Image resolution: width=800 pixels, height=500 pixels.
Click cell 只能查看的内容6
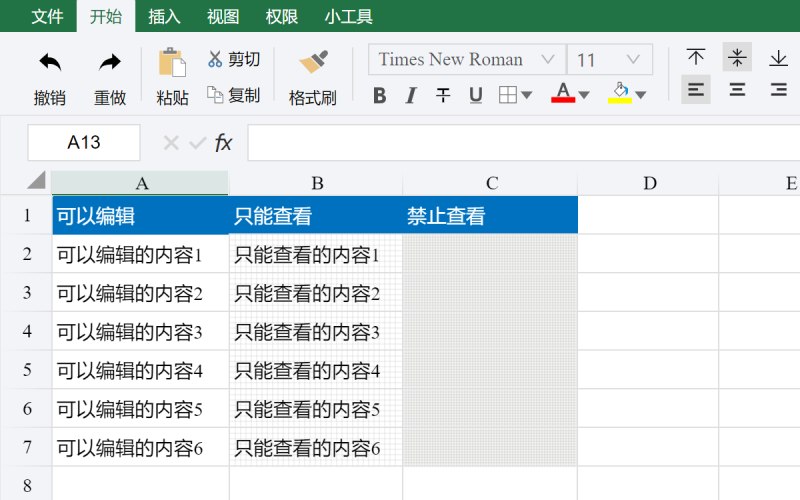pos(316,447)
